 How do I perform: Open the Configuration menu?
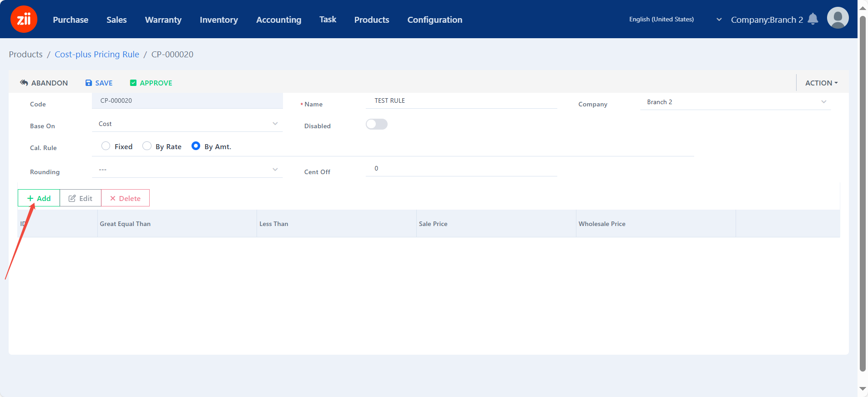(x=434, y=20)
